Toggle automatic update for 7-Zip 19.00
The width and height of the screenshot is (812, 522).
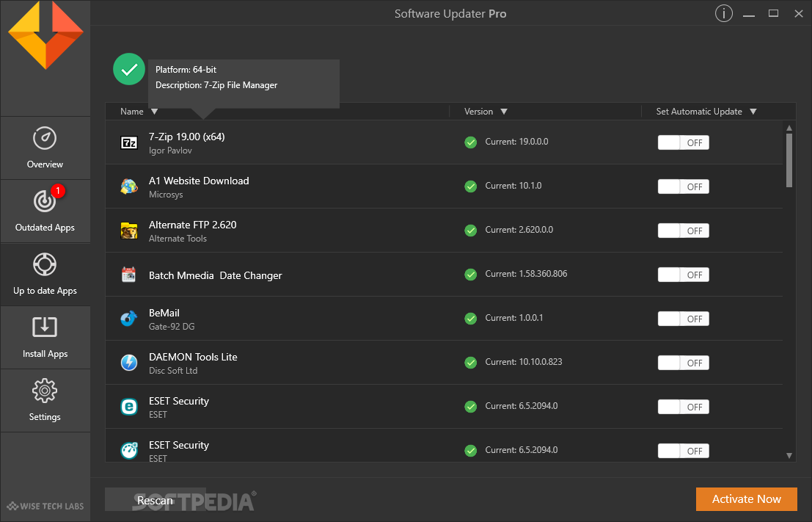tap(683, 142)
